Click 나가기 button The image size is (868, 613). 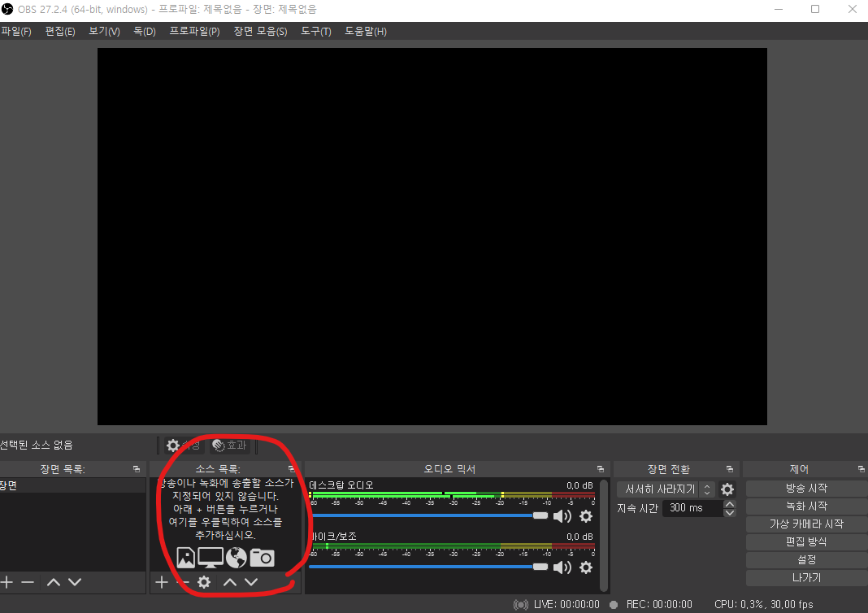click(806, 577)
